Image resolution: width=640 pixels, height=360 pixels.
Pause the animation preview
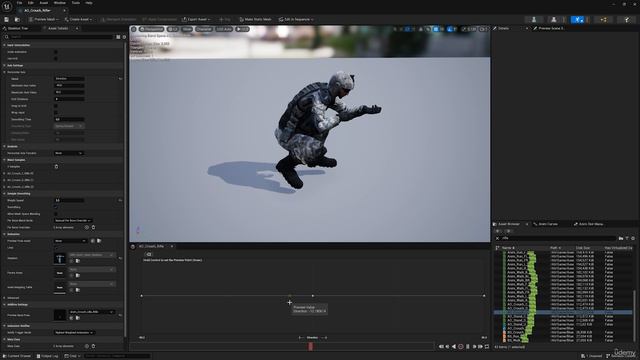468,347
